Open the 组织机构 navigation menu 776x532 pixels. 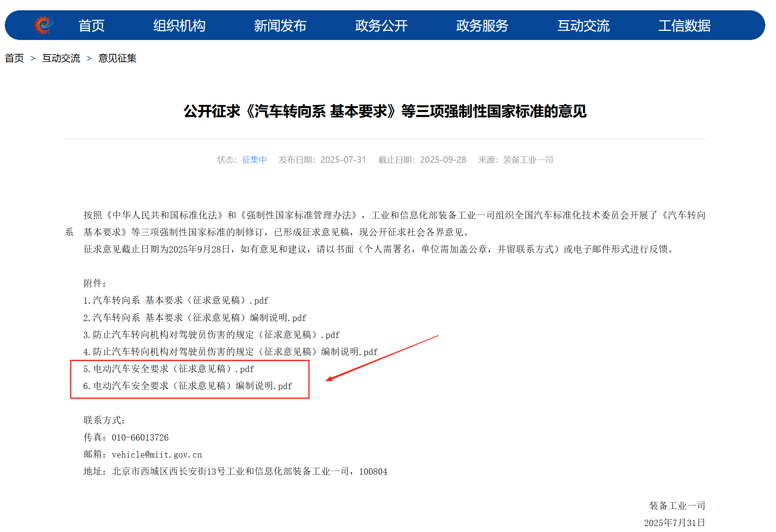pyautogui.click(x=179, y=26)
